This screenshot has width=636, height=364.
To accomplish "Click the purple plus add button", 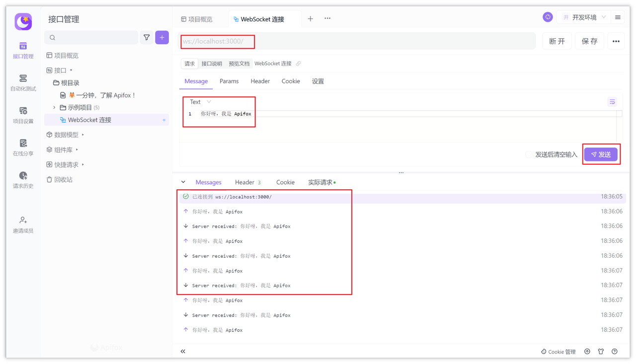I will [x=162, y=38].
